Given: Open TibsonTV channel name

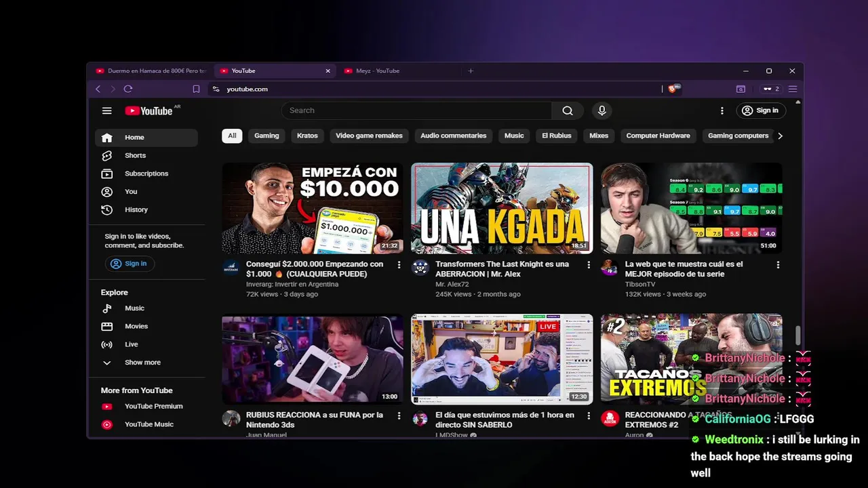Looking at the screenshot, I should 640,285.
